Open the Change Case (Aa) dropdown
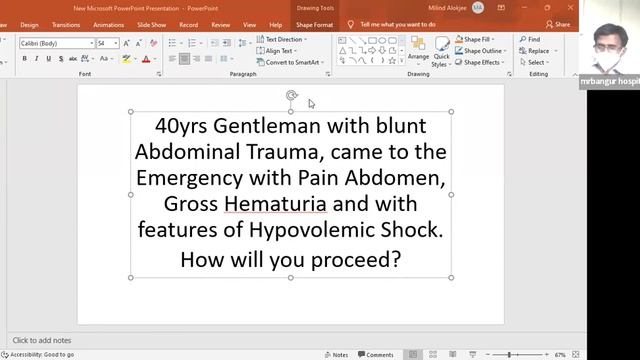640x360 pixels. [x=106, y=59]
